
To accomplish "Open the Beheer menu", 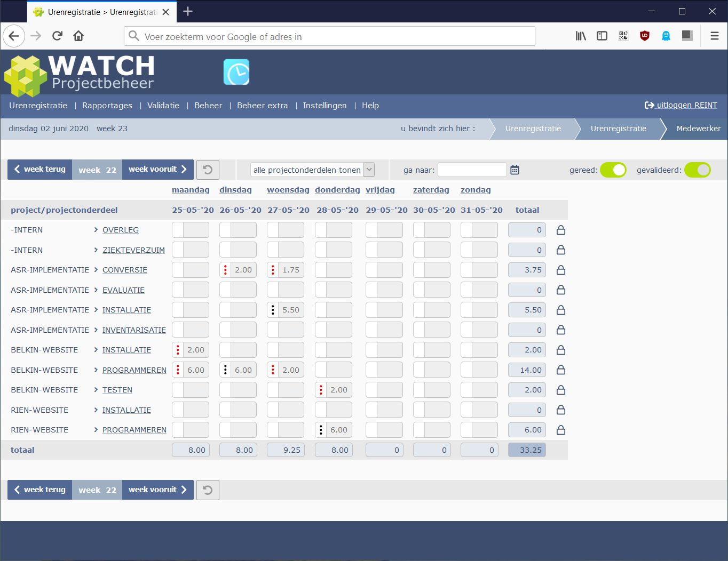I will (x=208, y=106).
